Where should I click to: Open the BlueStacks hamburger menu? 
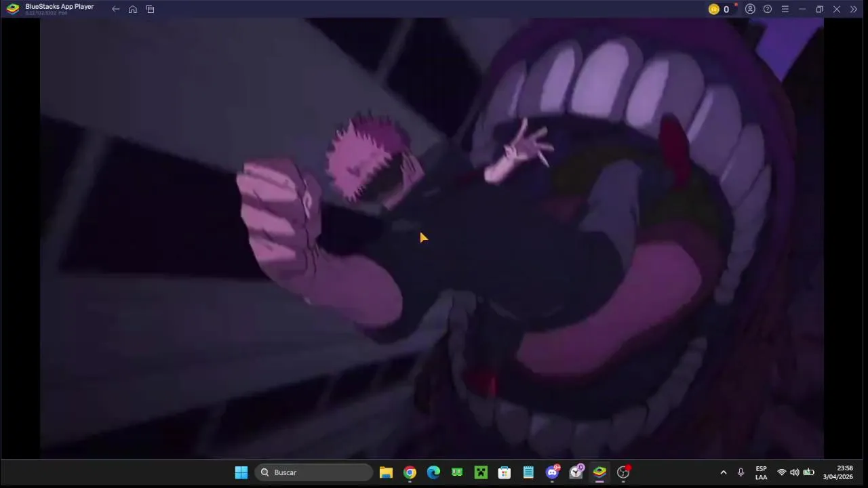[x=785, y=9]
